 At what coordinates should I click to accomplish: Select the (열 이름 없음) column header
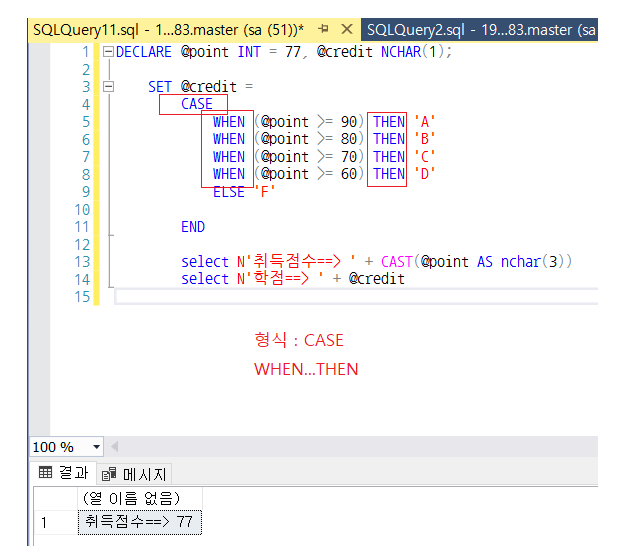point(139,499)
